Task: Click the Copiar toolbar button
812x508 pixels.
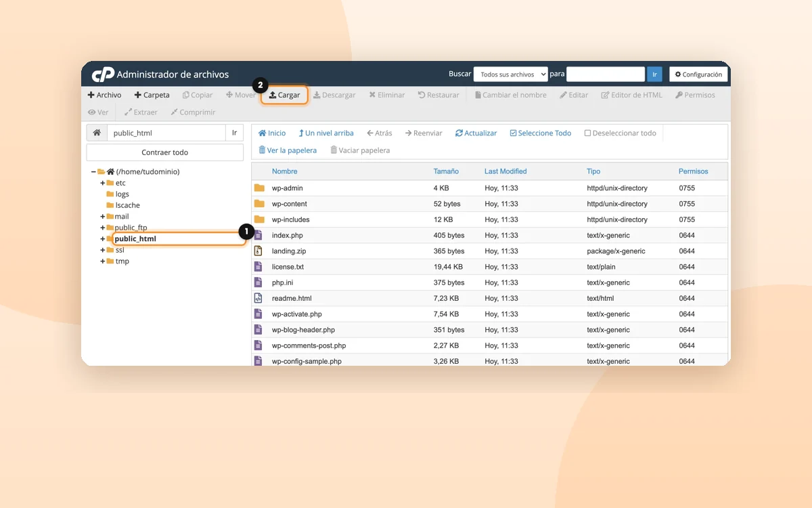Action: (x=198, y=95)
